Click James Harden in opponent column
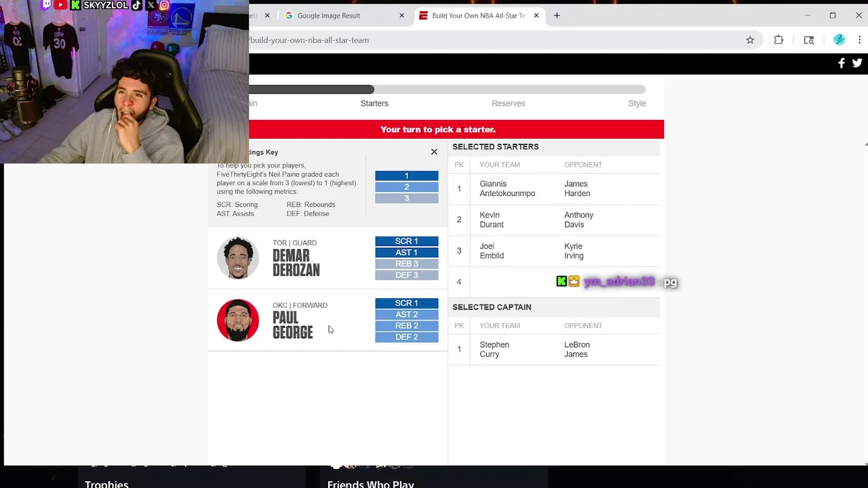 (x=577, y=188)
